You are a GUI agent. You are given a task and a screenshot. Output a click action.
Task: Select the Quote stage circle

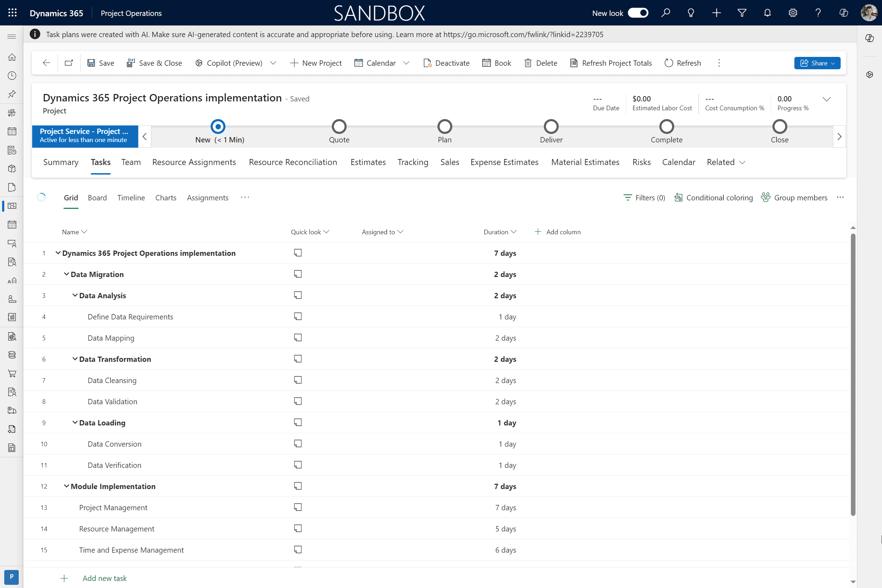point(339,127)
